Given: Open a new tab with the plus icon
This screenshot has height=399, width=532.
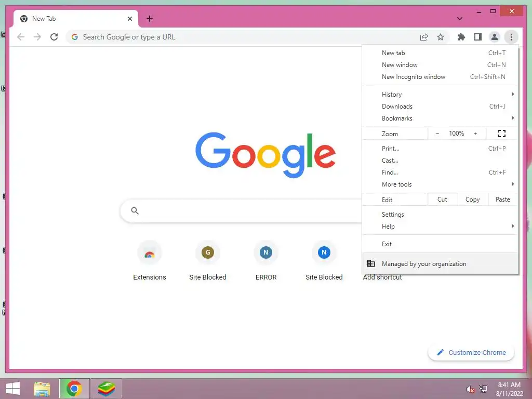Looking at the screenshot, I should 150,19.
